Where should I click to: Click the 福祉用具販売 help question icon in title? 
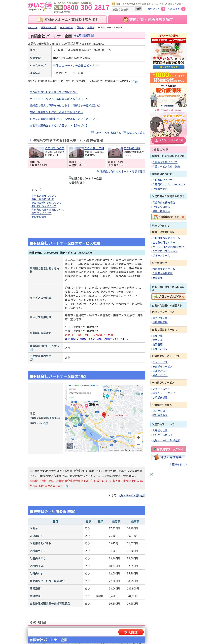(92, 35)
